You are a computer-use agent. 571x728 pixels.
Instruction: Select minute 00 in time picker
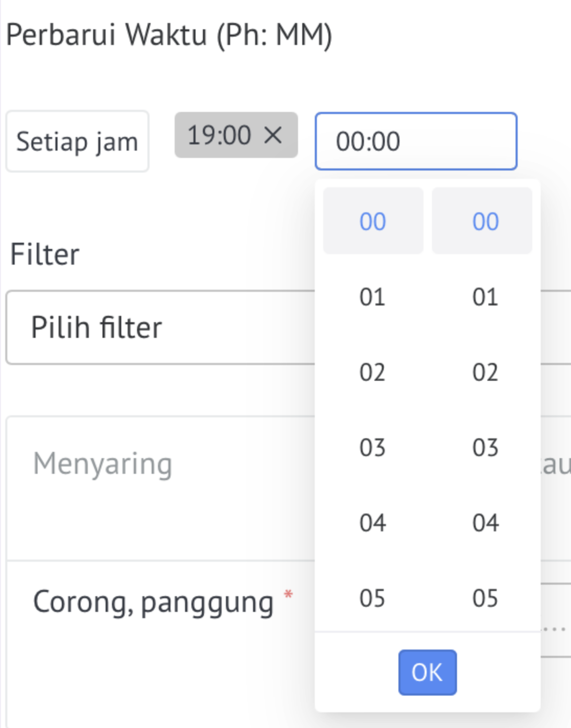[482, 221]
